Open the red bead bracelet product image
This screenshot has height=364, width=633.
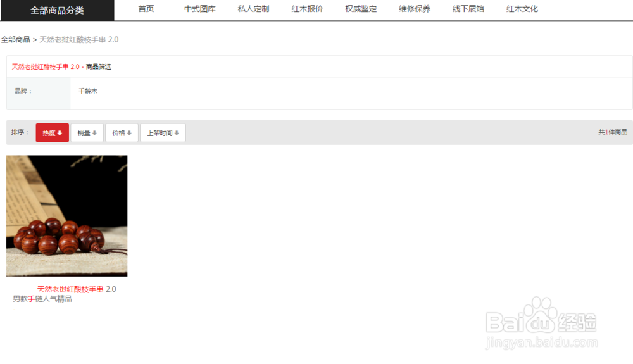coord(67,216)
